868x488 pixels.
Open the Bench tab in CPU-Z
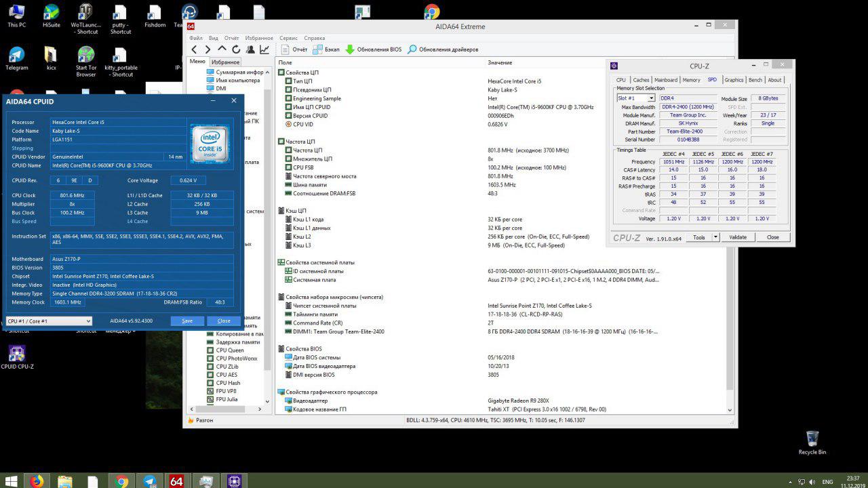[x=755, y=80]
